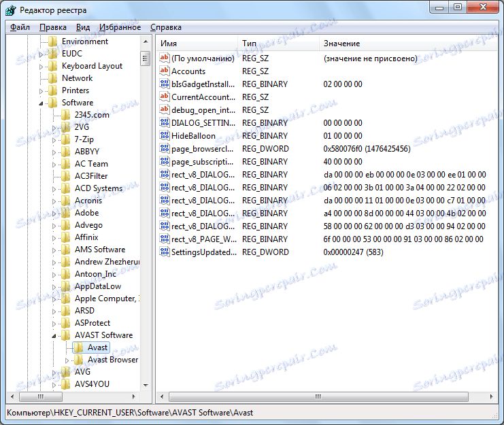This screenshot has width=504, height=425.
Task: Click the string icon of (По умолчанию)
Action: 164,58
